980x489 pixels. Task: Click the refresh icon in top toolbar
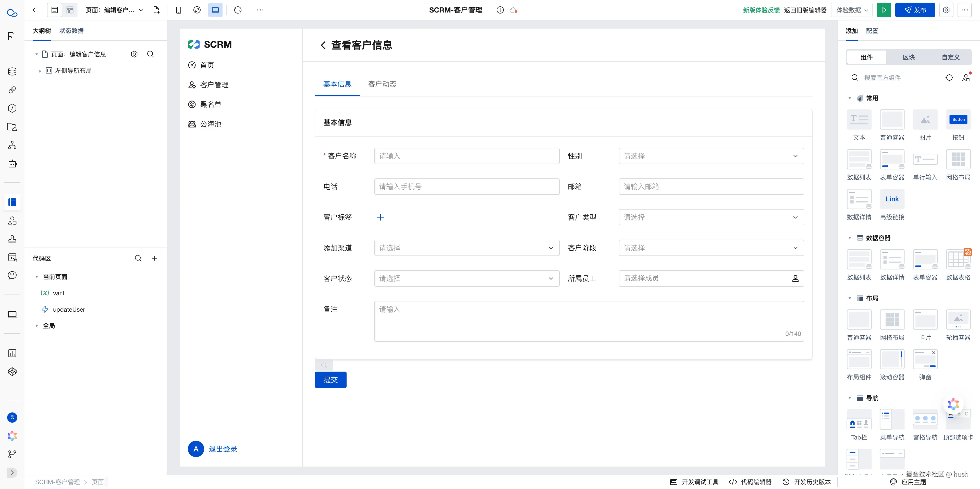tap(238, 10)
